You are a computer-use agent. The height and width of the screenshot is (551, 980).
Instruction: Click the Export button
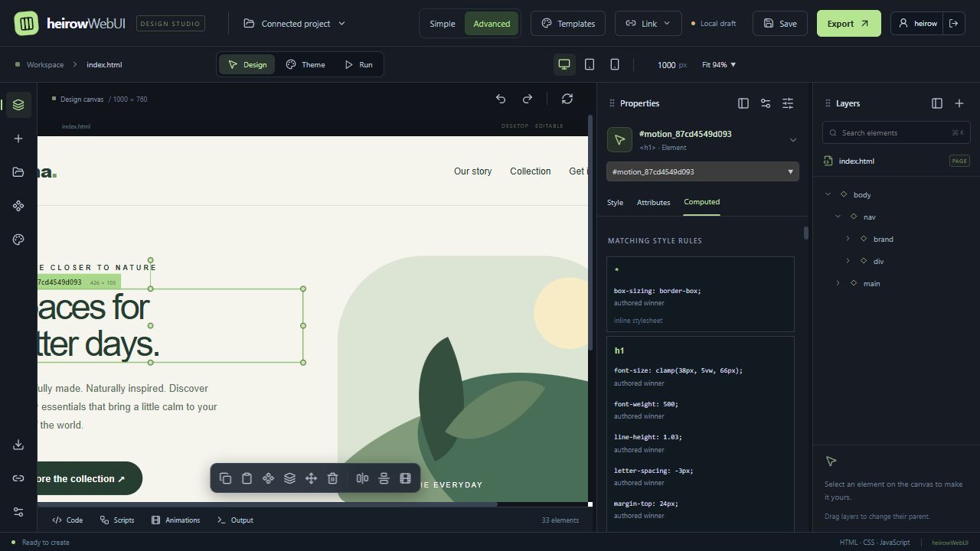click(x=848, y=24)
